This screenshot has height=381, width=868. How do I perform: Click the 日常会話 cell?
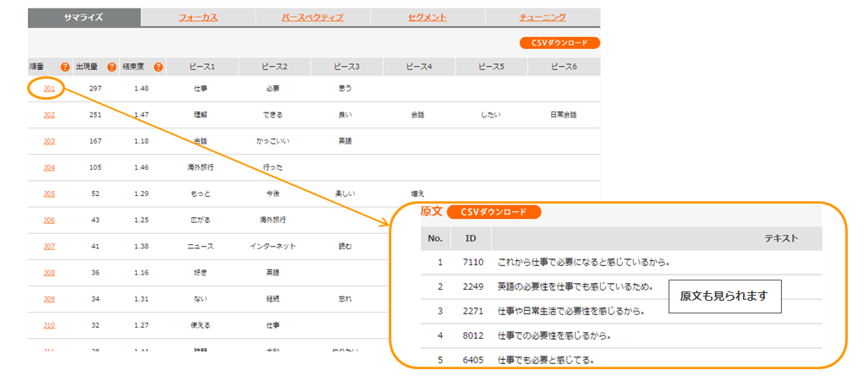pos(563,114)
